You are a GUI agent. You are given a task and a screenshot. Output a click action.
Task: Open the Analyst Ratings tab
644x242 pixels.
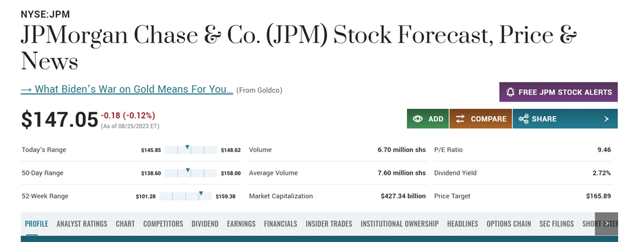point(82,224)
